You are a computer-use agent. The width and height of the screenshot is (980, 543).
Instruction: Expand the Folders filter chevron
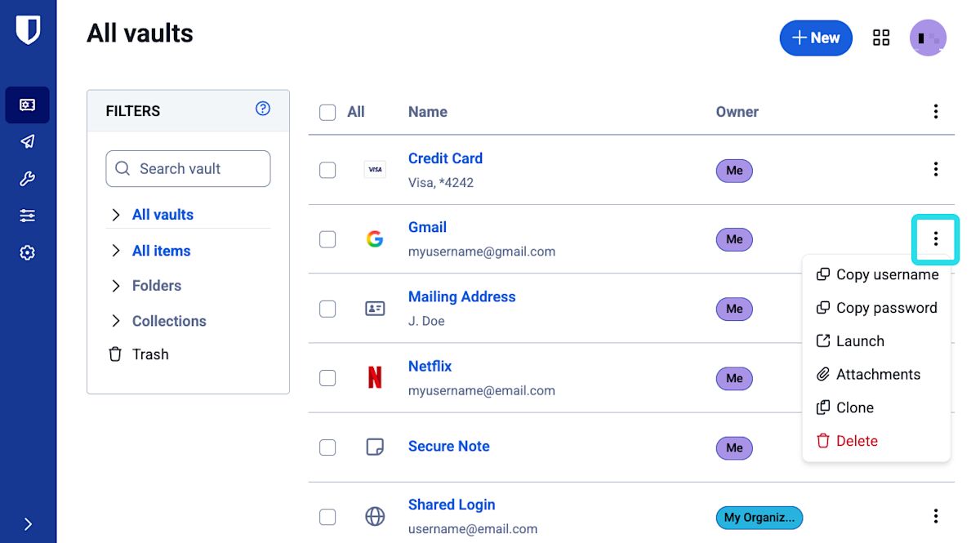(116, 286)
